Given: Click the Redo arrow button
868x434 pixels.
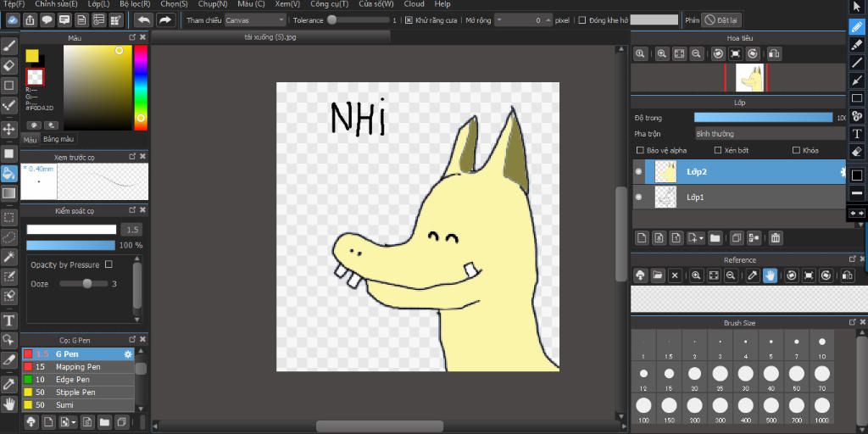Looking at the screenshot, I should coord(165,20).
